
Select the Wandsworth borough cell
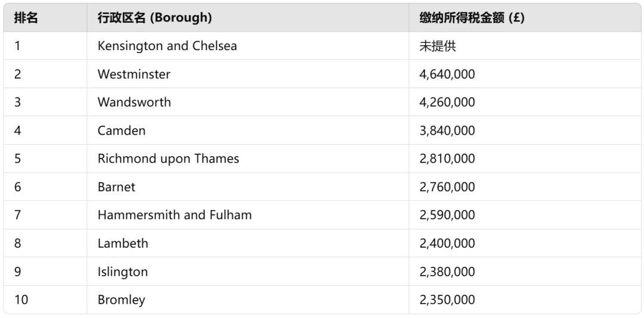(x=247, y=102)
